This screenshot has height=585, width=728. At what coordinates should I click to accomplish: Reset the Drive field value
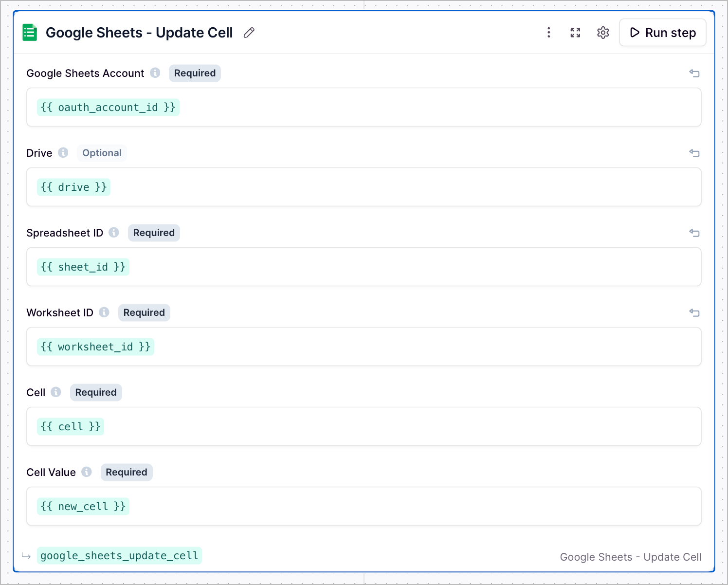[694, 153]
